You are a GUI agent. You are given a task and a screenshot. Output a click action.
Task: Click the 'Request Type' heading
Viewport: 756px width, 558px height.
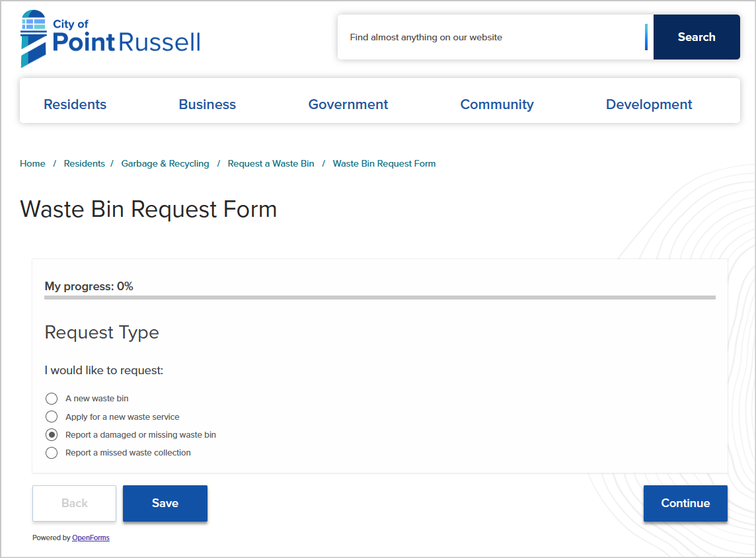point(102,333)
